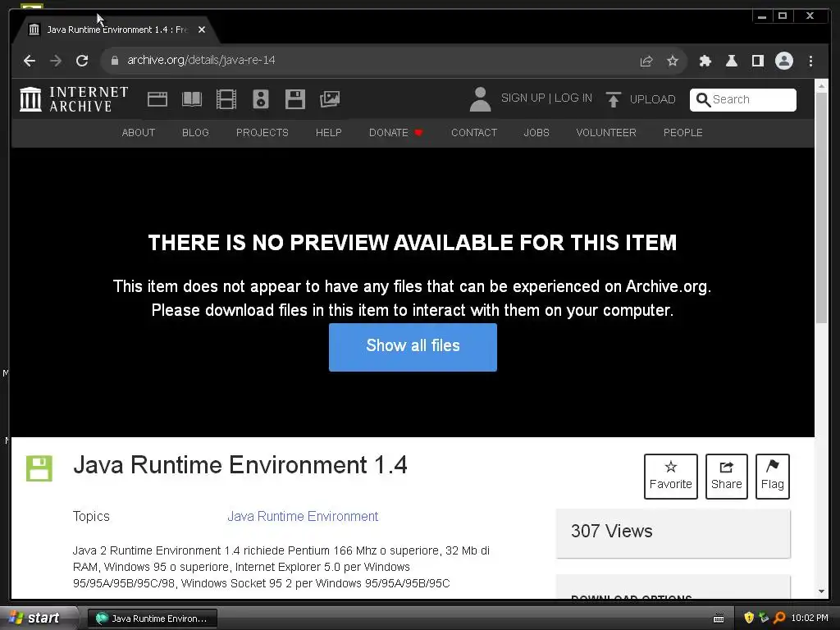This screenshot has height=630, width=840.
Task: Click the 10:02 PM system clock
Action: click(x=810, y=618)
